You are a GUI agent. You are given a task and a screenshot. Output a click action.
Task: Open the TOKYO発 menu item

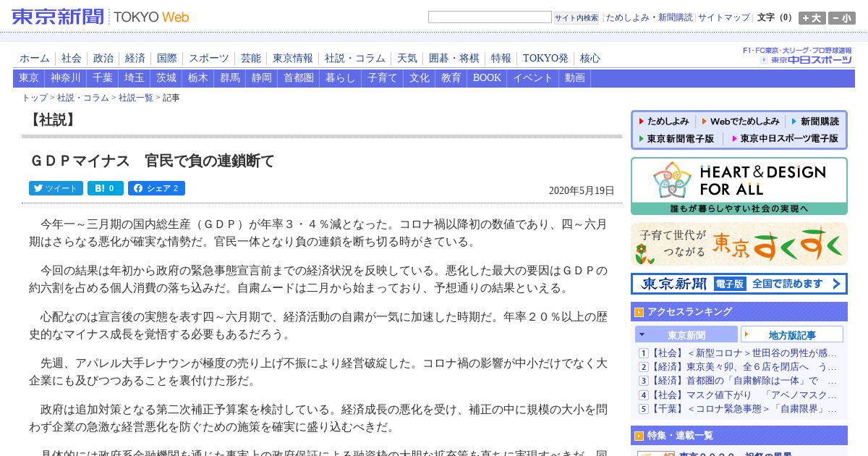coord(545,59)
